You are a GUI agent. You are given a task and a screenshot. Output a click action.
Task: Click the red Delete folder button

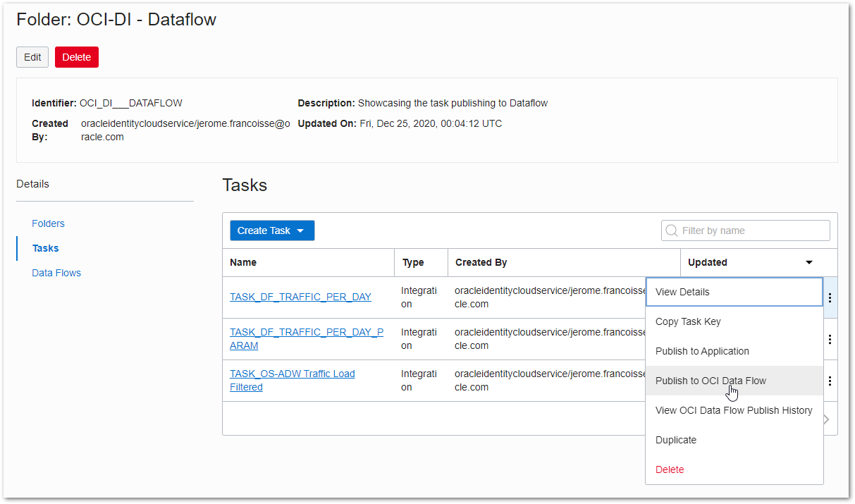[76, 57]
